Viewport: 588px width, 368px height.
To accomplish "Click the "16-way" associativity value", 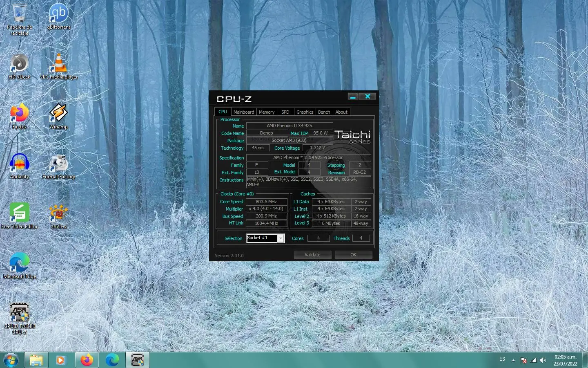I will click(x=361, y=216).
